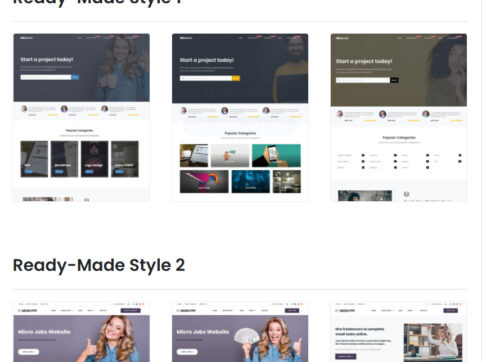The height and width of the screenshot is (362, 482).
Task: Click the "Ready-Made Style 2" heading
Action: (99, 266)
